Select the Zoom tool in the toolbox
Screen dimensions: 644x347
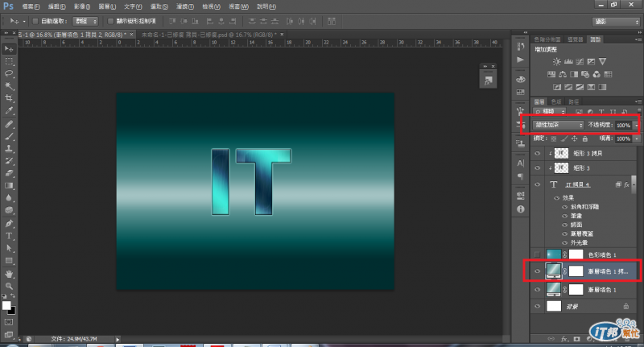pyautogui.click(x=9, y=285)
